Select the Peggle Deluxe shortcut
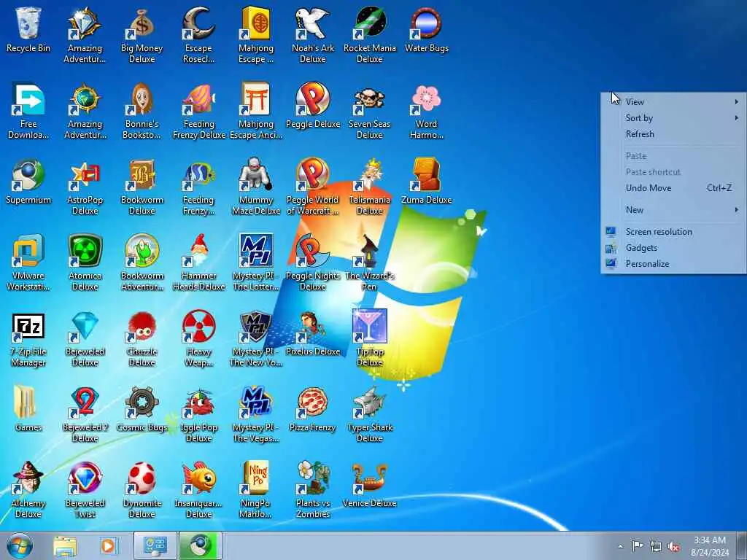Viewport: 747px width, 560px height. (313, 106)
